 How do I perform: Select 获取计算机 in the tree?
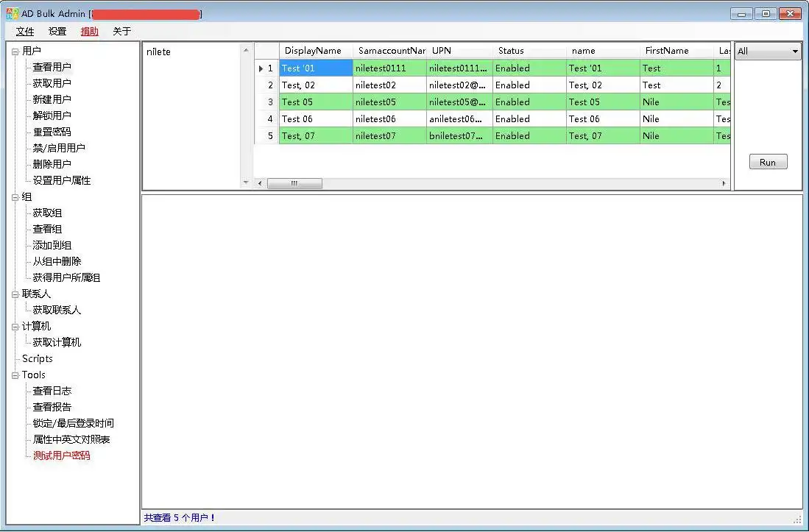(57, 342)
